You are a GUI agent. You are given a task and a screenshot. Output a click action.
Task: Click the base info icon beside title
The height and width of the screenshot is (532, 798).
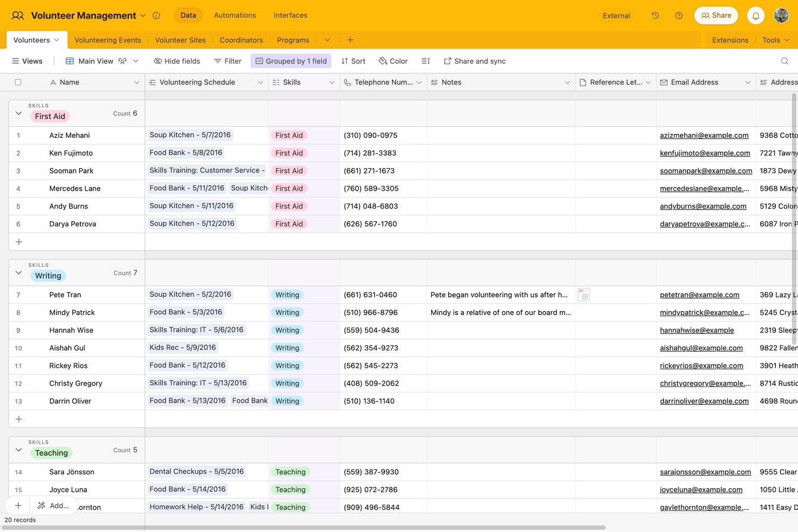(156, 16)
